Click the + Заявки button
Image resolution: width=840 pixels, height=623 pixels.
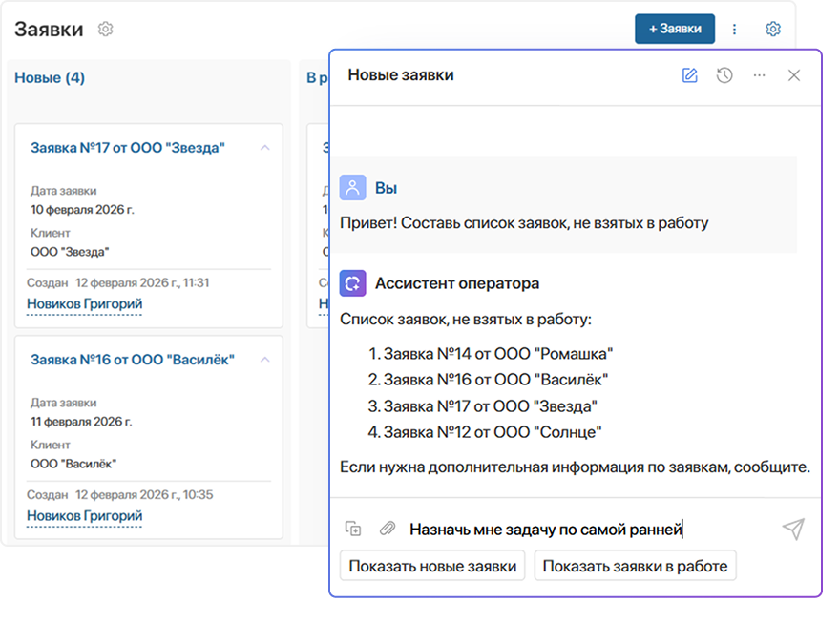(675, 29)
